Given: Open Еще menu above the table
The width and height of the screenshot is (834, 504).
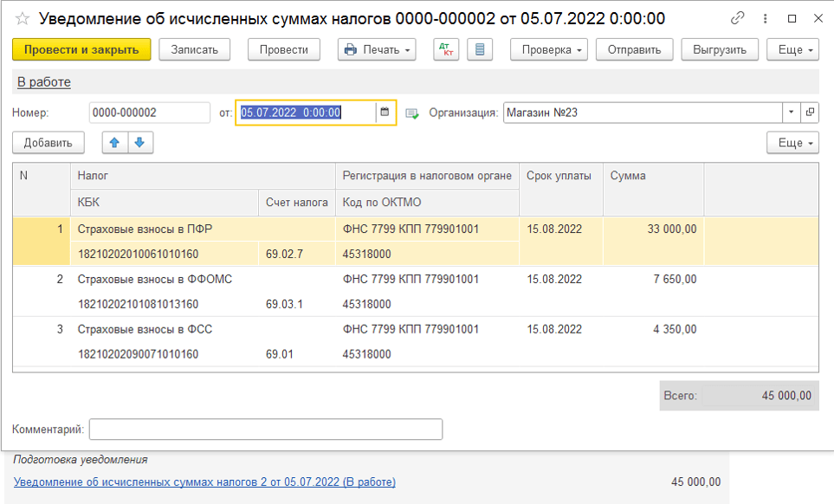Looking at the screenshot, I should (x=792, y=141).
